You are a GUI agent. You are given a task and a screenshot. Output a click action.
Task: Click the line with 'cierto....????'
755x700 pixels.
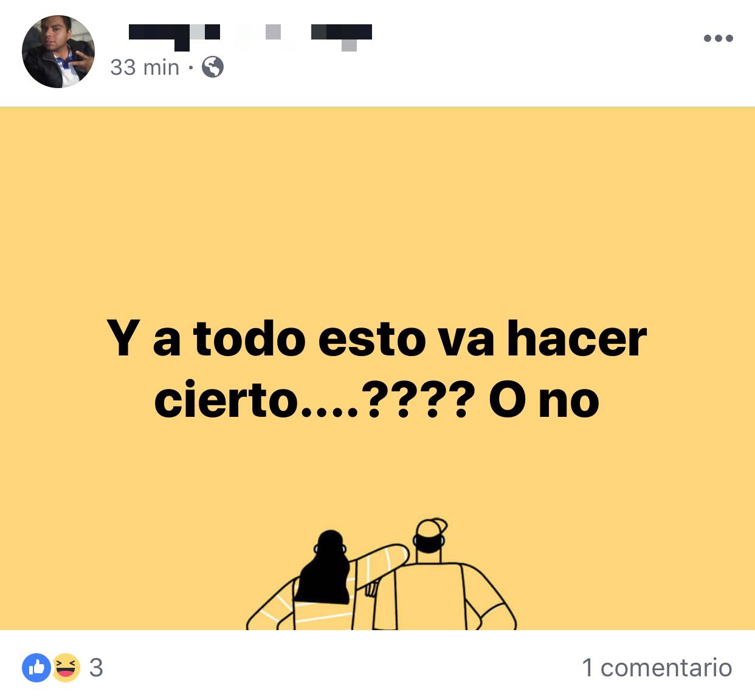pos(377,401)
